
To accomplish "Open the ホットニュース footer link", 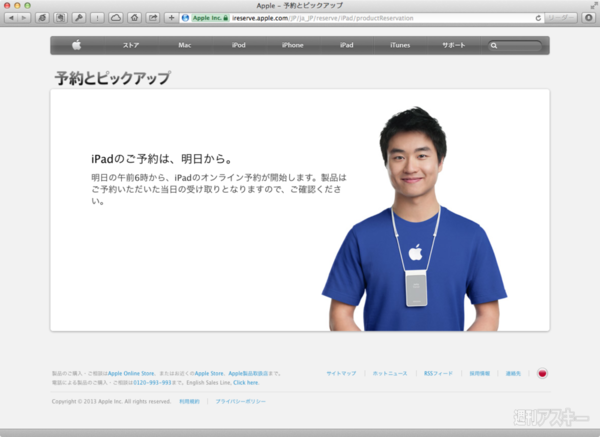I will pos(390,373).
